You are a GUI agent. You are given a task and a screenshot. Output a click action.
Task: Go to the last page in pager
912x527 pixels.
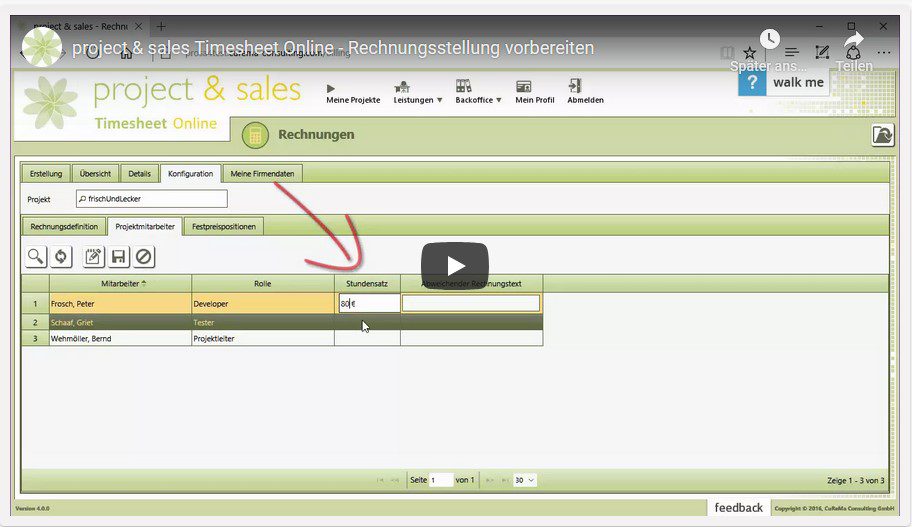coord(504,480)
